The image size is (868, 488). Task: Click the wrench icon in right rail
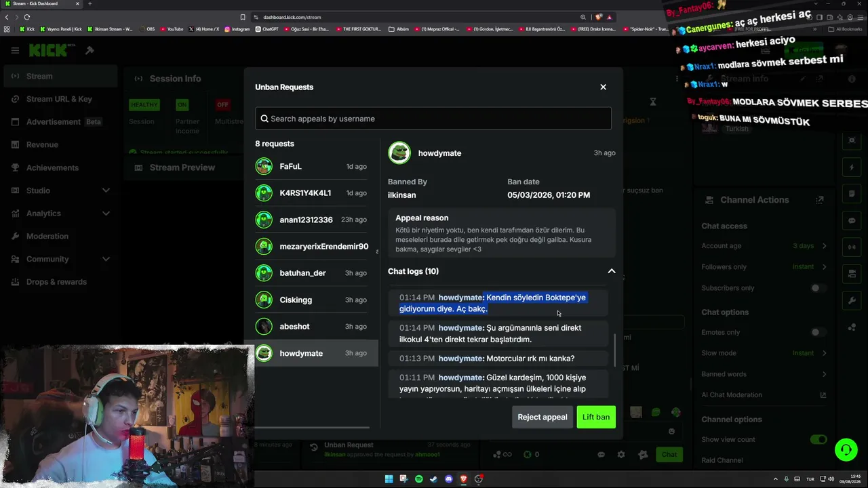(x=852, y=300)
